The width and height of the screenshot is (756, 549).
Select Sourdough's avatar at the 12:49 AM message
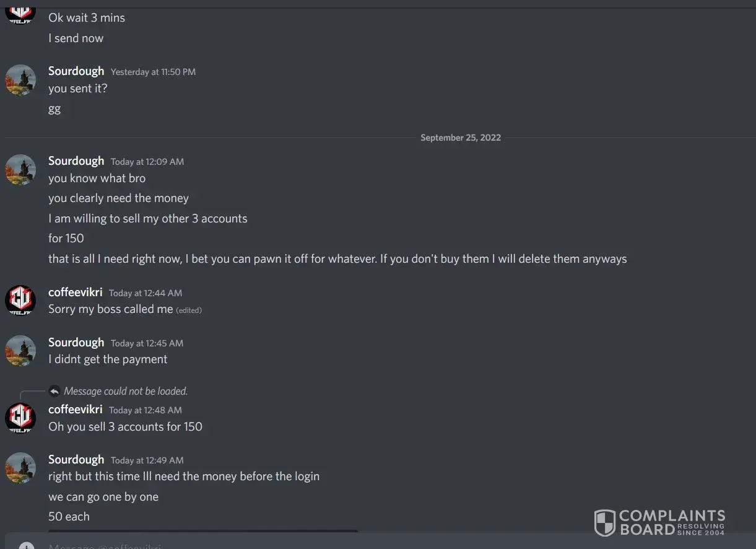click(x=20, y=468)
